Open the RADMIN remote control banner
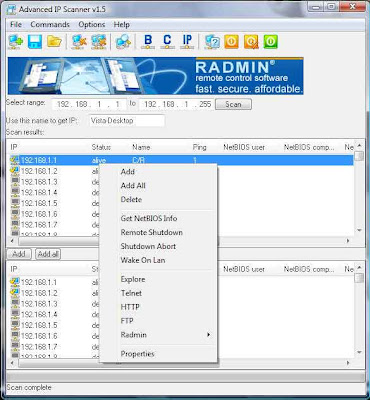 point(155,76)
